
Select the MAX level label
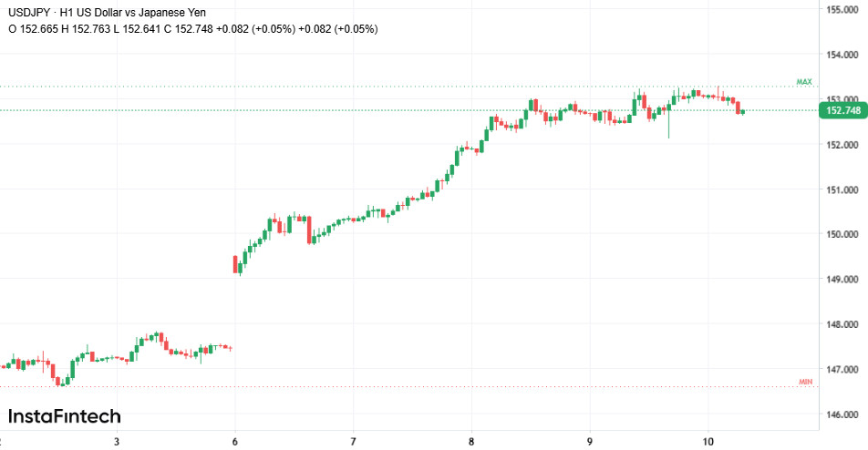(x=803, y=82)
